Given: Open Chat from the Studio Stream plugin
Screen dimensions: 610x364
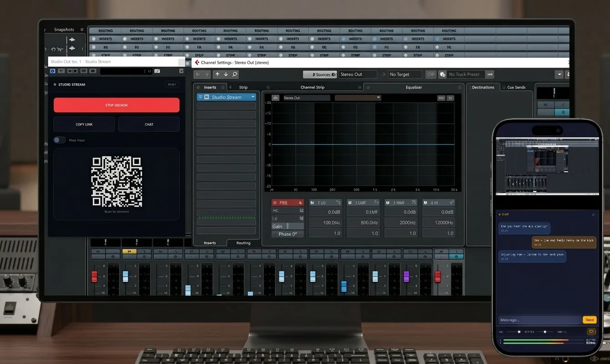Looking at the screenshot, I should point(149,124).
